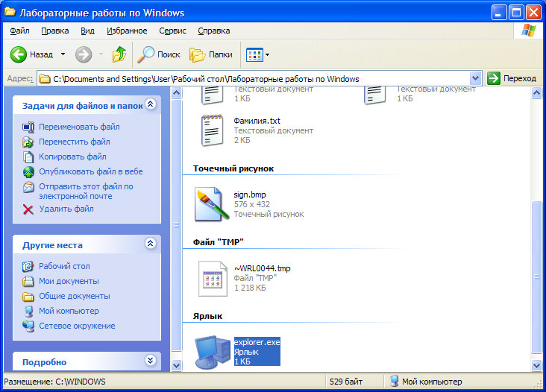
Task: Click the Рабочий стол desktop icon
Action: pos(28,267)
